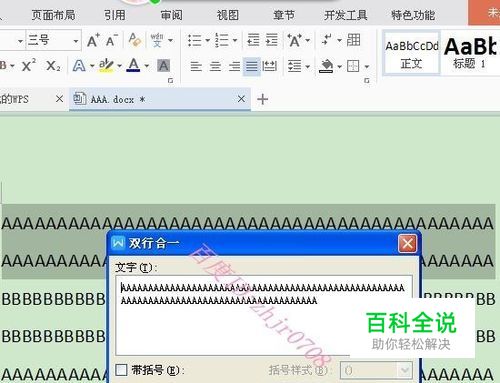This screenshot has width=500, height=383.
Task: Add new document tab with plus
Action: (263, 99)
